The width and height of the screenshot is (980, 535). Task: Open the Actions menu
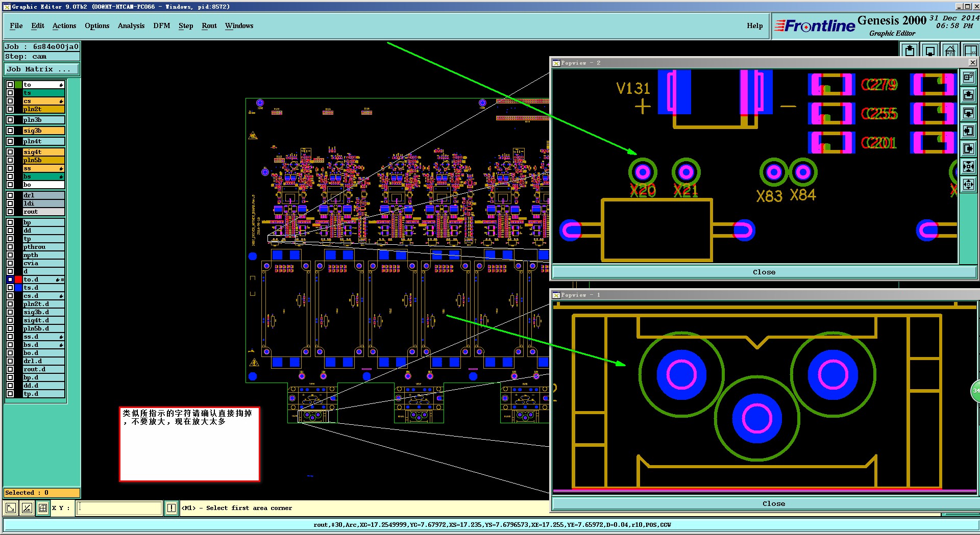click(x=64, y=26)
